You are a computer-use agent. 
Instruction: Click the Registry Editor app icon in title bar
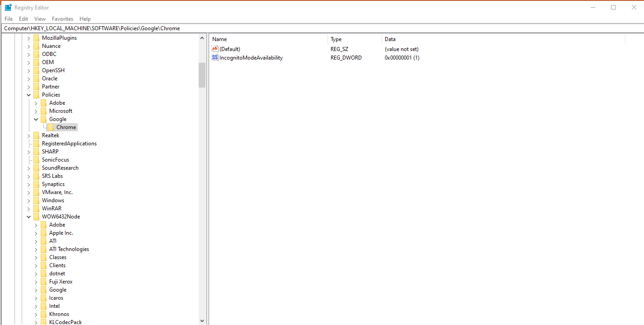point(8,7)
